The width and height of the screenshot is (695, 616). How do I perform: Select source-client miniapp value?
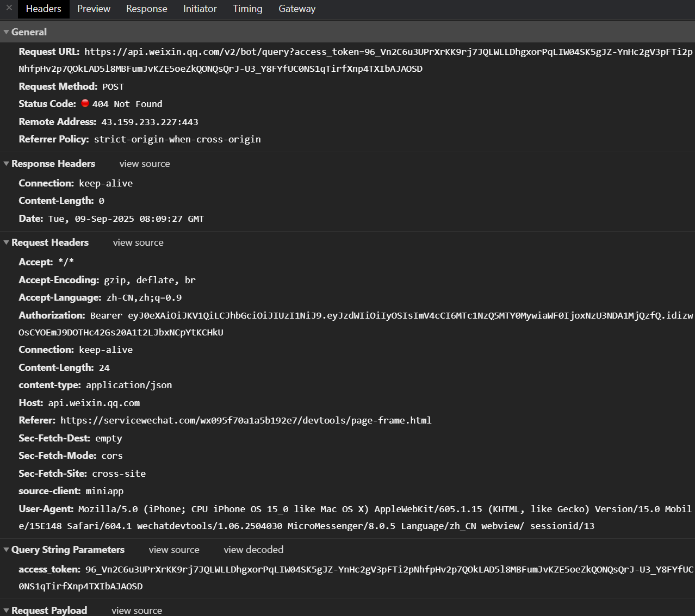coord(104,491)
